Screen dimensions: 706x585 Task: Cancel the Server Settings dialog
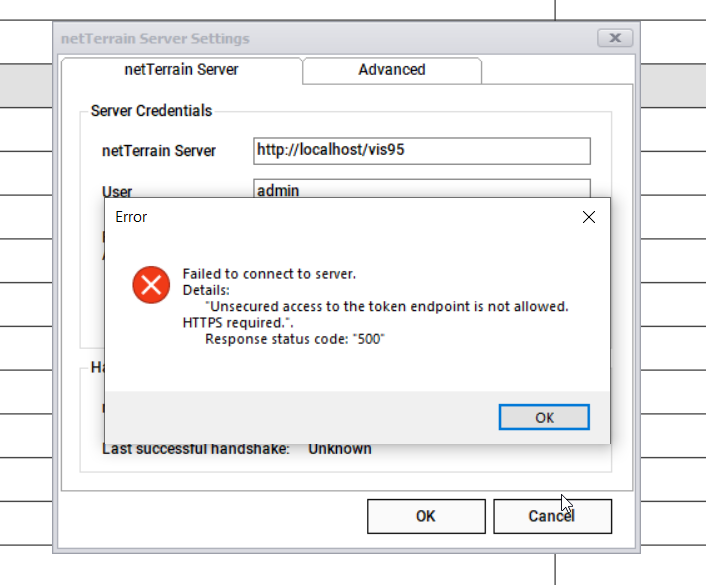point(552,516)
